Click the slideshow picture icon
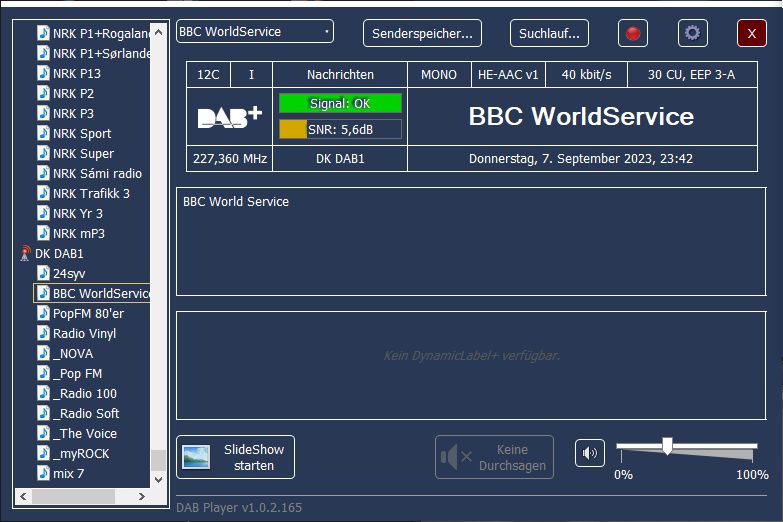The width and height of the screenshot is (783, 522). (x=196, y=457)
